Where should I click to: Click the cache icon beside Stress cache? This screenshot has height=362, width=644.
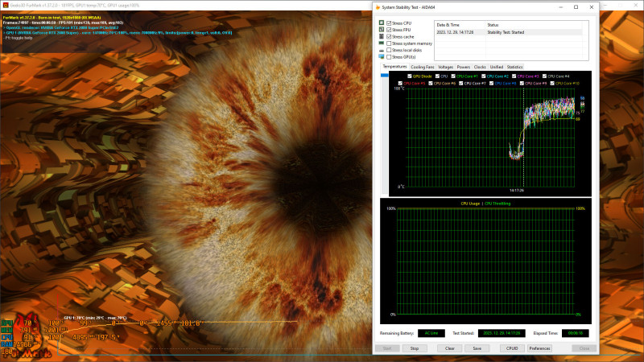coord(381,37)
